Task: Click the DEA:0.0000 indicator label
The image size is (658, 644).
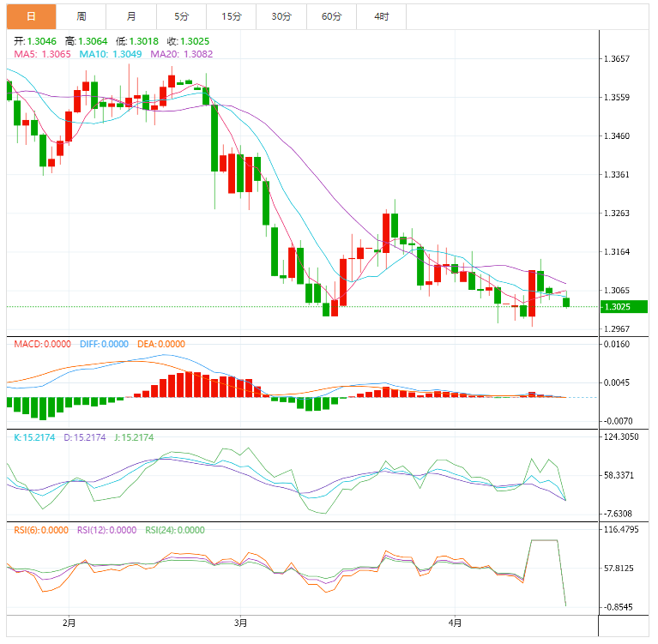Action: pos(161,344)
